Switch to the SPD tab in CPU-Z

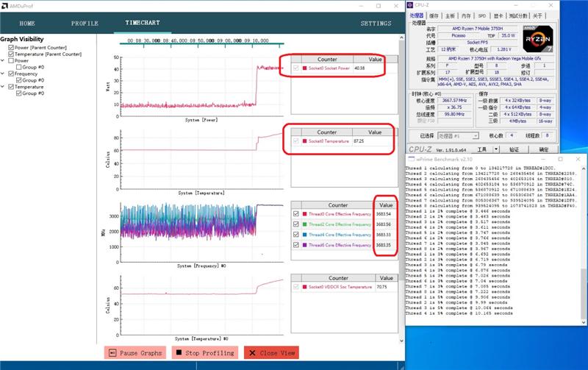[x=482, y=15]
